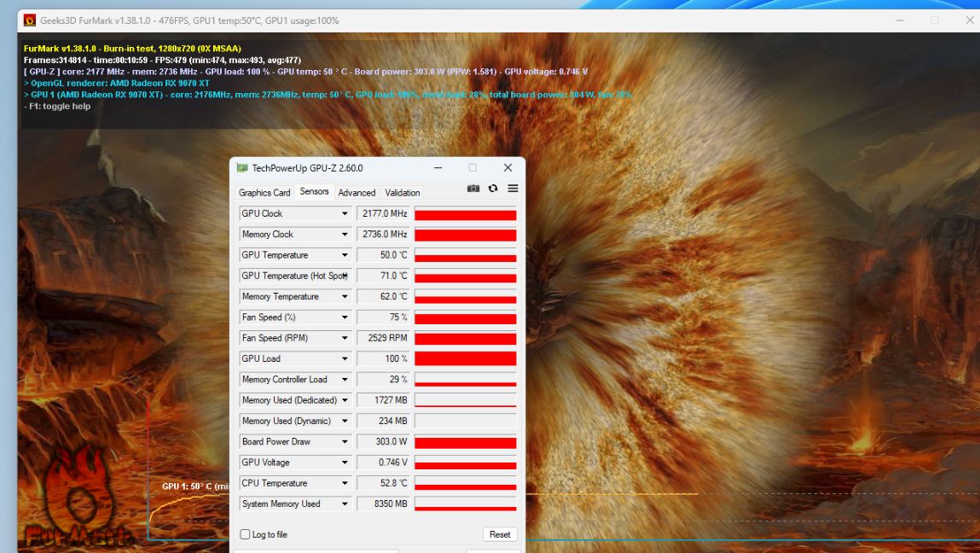Expand the GPU Clock sensor dropdown
The width and height of the screenshot is (980, 553).
tap(345, 214)
